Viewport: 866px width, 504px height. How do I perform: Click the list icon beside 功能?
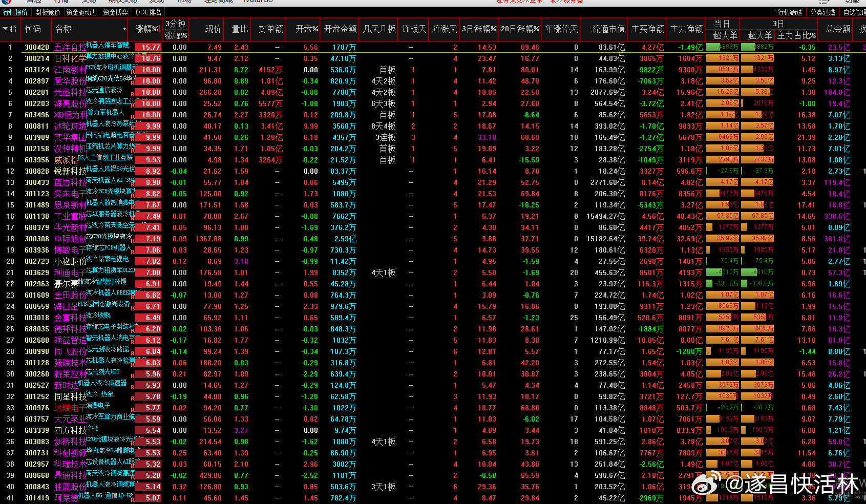tap(825, 2)
